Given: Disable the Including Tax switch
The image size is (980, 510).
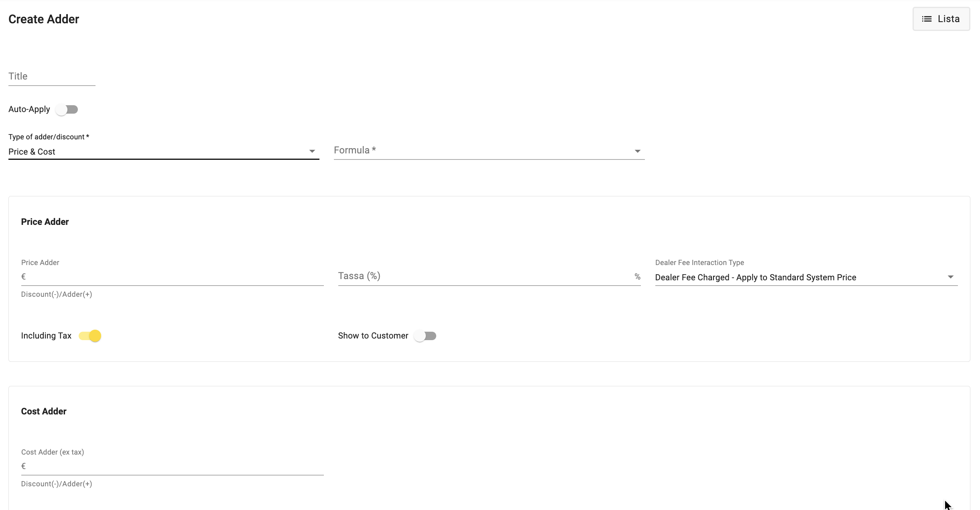Looking at the screenshot, I should tap(90, 336).
